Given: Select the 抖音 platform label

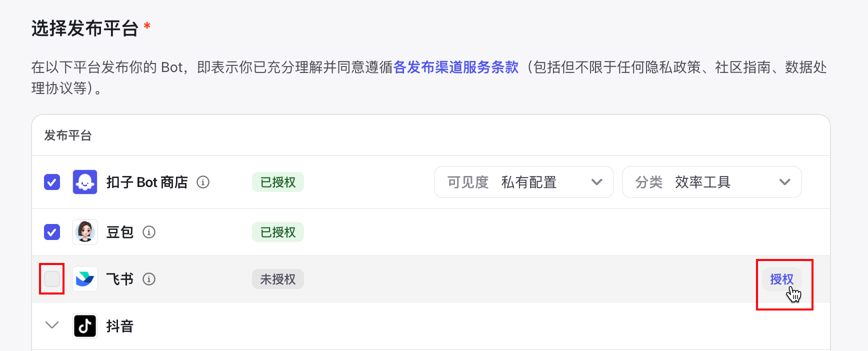Looking at the screenshot, I should point(120,326).
